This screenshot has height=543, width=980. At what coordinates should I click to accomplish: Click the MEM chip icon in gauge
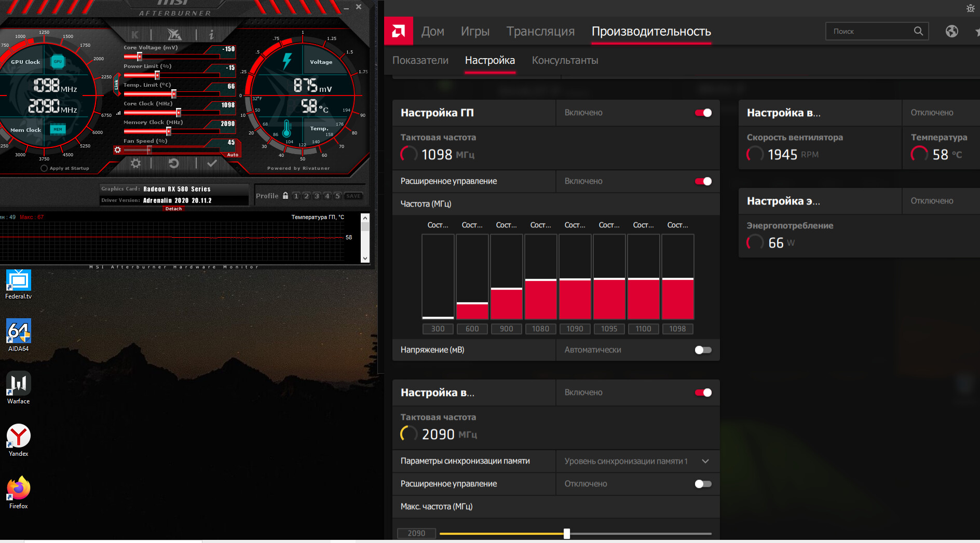[58, 129]
